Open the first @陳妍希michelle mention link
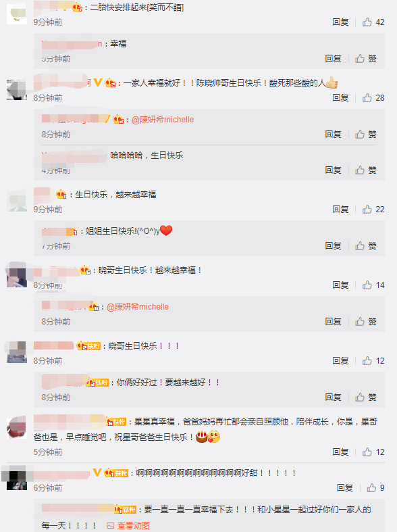This screenshot has height=532, width=397. [x=163, y=120]
